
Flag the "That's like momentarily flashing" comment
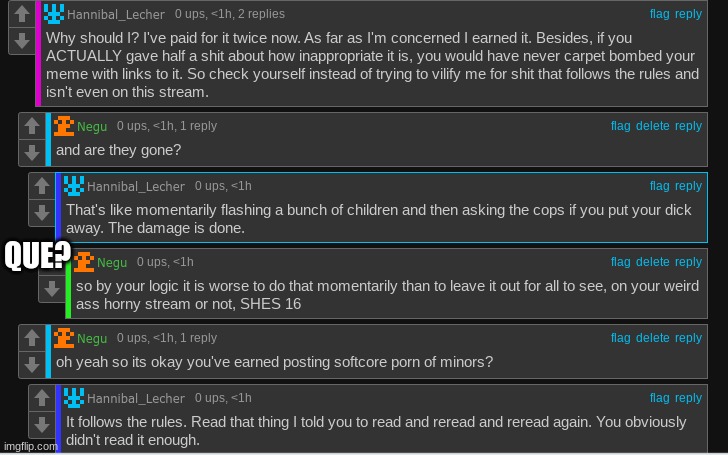click(x=659, y=186)
